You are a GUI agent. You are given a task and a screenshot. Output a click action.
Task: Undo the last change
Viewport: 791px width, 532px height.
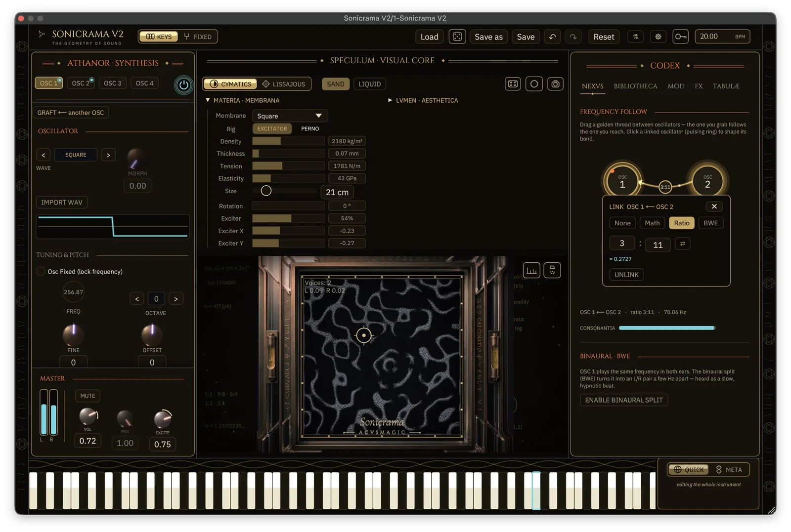tap(552, 37)
